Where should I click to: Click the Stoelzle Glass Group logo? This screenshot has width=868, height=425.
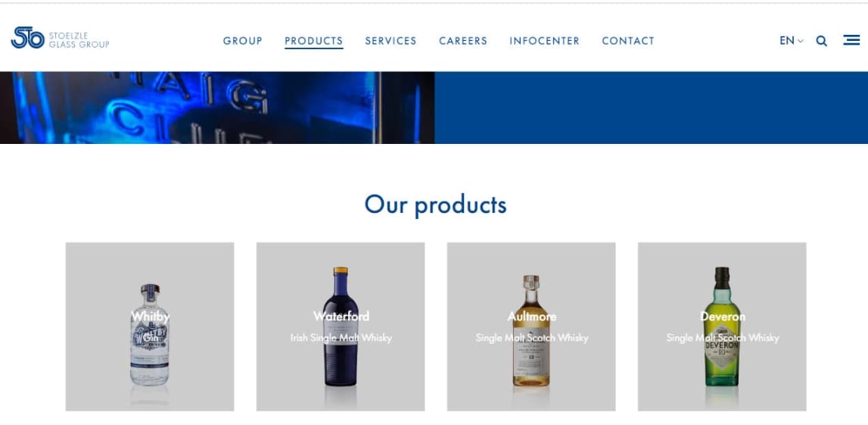tap(60, 38)
